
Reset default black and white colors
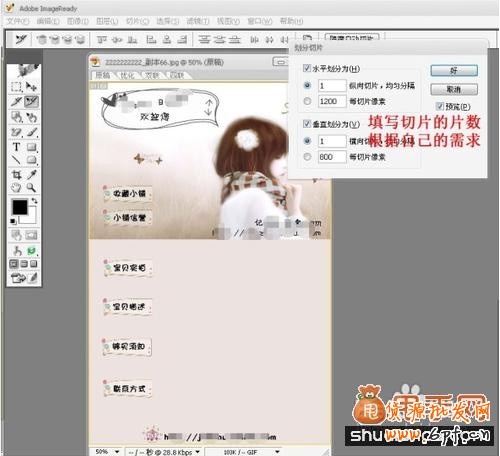13,221
